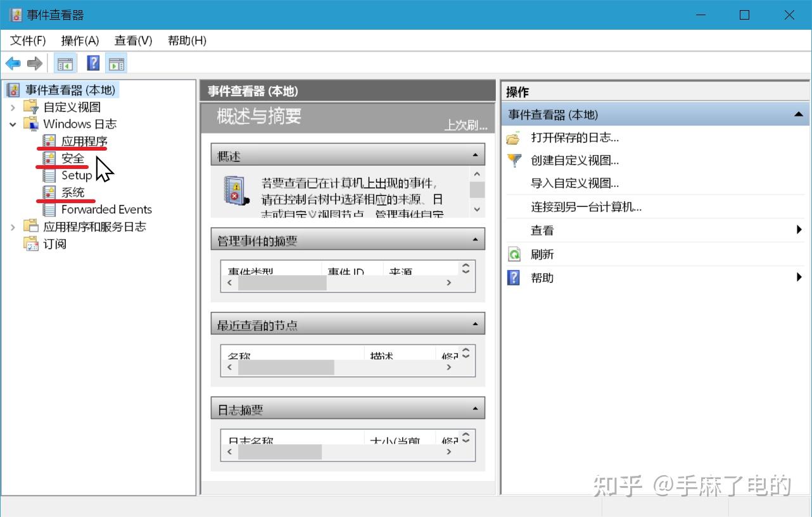Collapse the 管理事件的摘要 section

[x=475, y=240]
